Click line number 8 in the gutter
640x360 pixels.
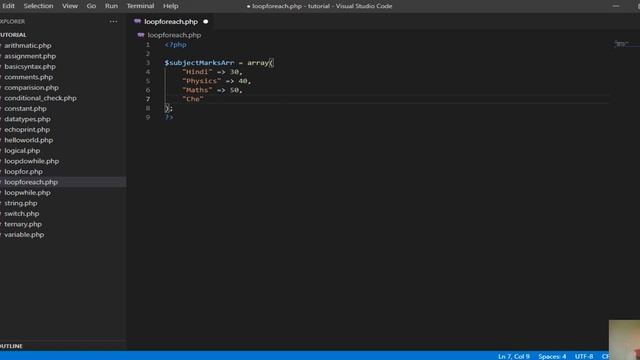[x=148, y=108]
